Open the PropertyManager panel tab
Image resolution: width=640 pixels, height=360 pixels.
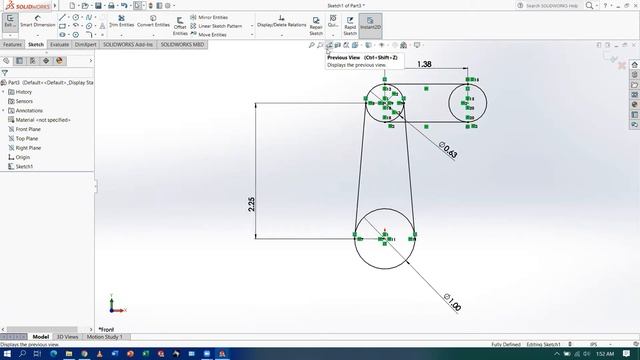19,61
